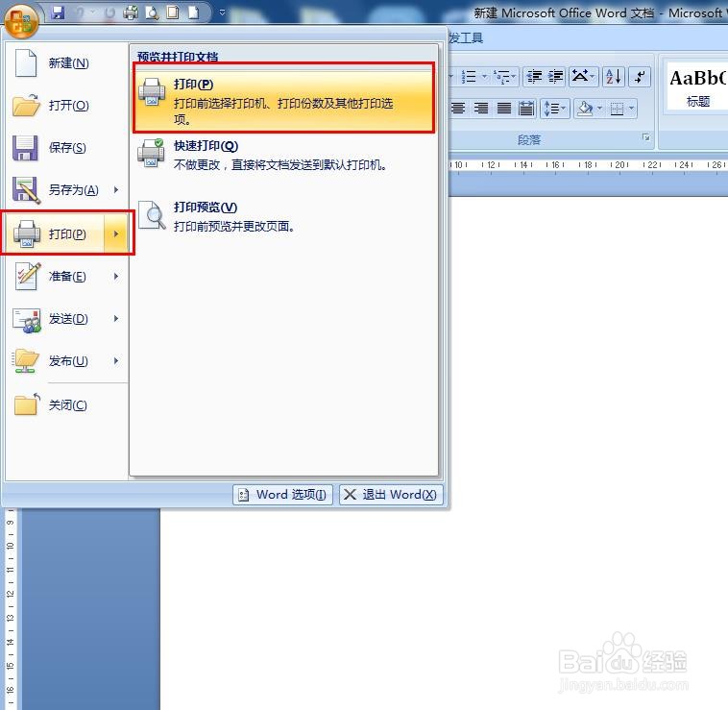Click the increase indent icon
Screen dimensions: 728x710
click(555, 77)
